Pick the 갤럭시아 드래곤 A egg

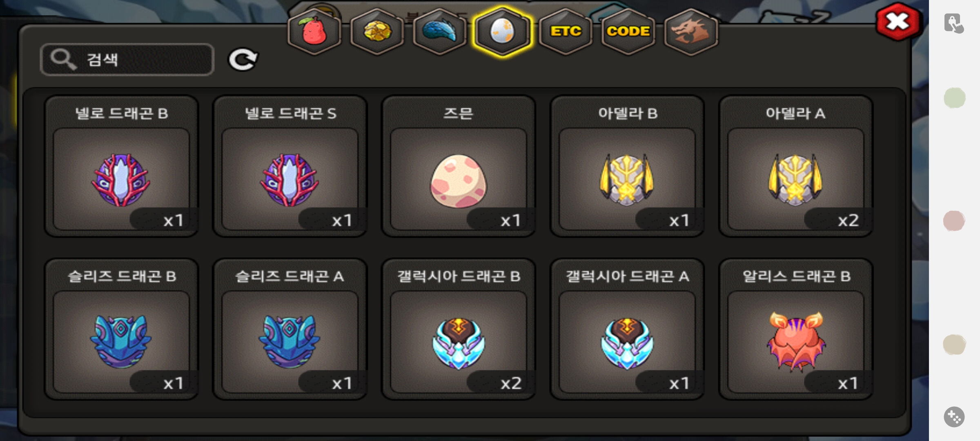pos(627,329)
